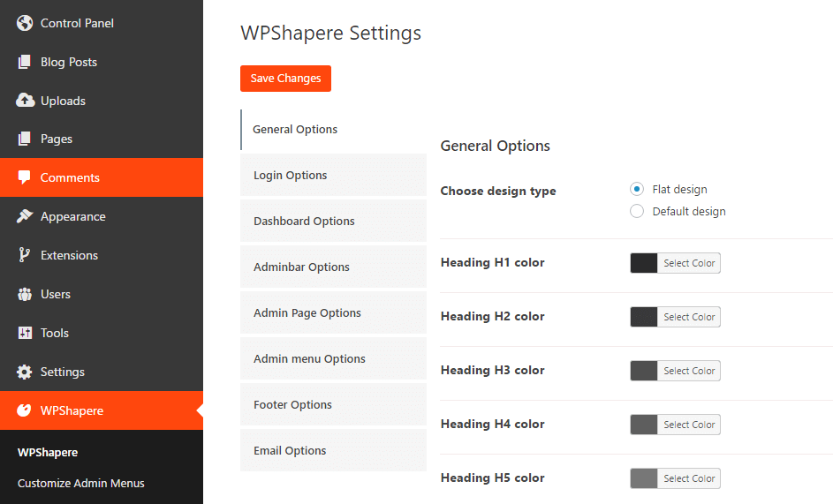Screen dimensions: 833x504
Task: Open Select Color for Heading H1
Action: pos(689,263)
